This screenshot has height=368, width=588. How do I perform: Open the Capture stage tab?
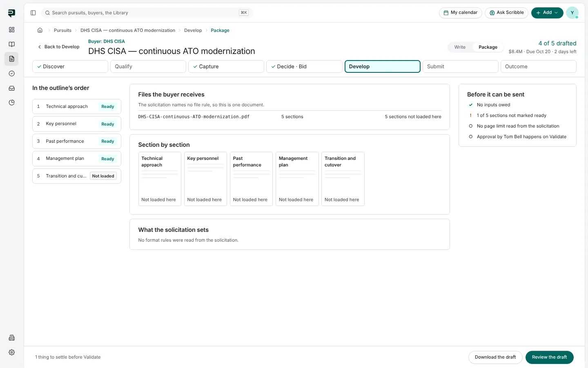pyautogui.click(x=226, y=67)
